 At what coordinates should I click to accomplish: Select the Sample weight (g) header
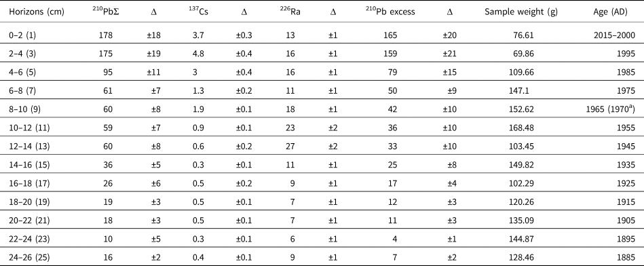click(x=521, y=12)
